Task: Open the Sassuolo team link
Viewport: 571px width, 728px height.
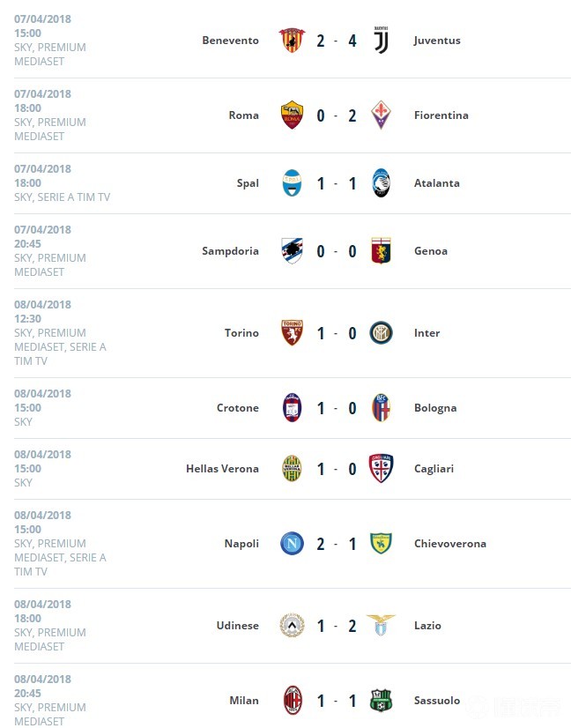Action: [437, 701]
